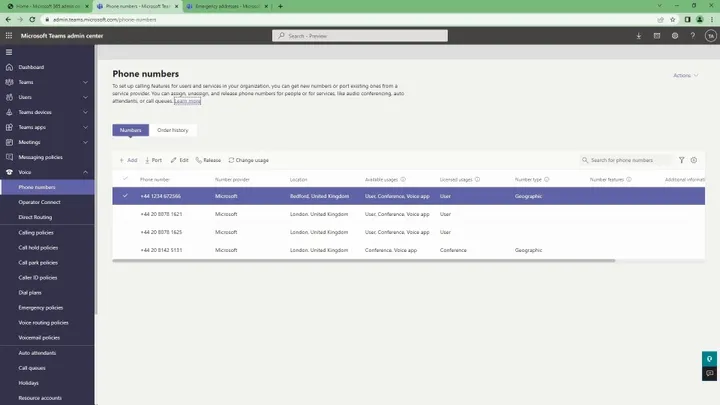
Task: Open the filter funnel icon
Action: (681, 160)
